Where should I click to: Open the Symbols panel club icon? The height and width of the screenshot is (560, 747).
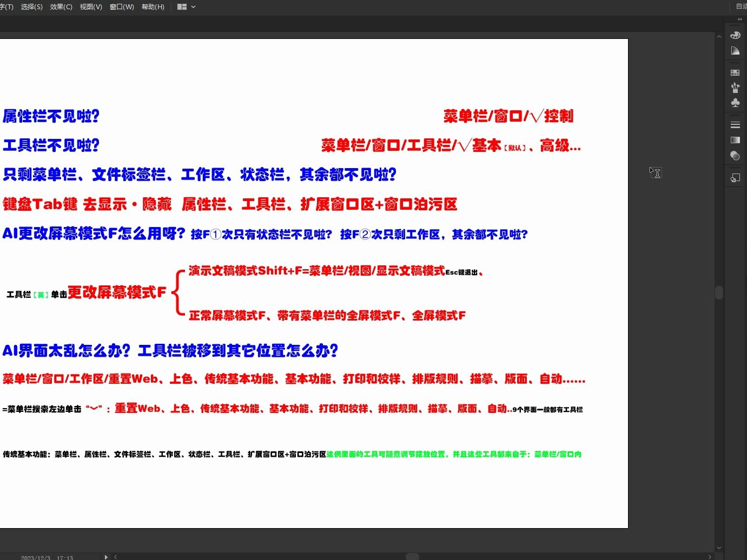pyautogui.click(x=735, y=102)
